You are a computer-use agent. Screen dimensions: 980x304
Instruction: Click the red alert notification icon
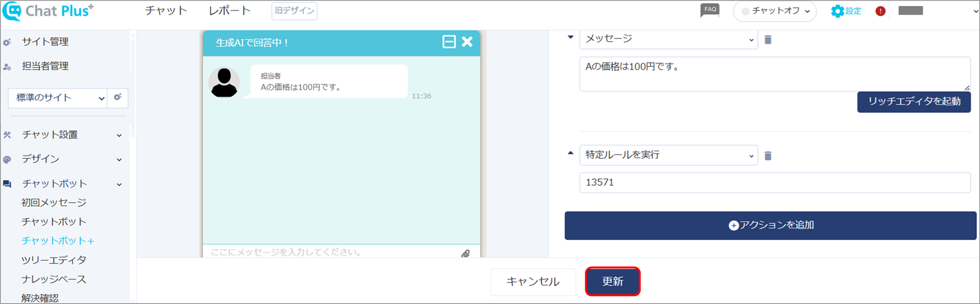[x=880, y=11]
